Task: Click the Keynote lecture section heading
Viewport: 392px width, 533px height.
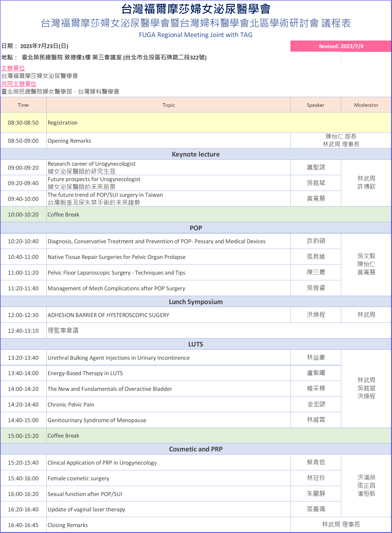Action: 196,154
